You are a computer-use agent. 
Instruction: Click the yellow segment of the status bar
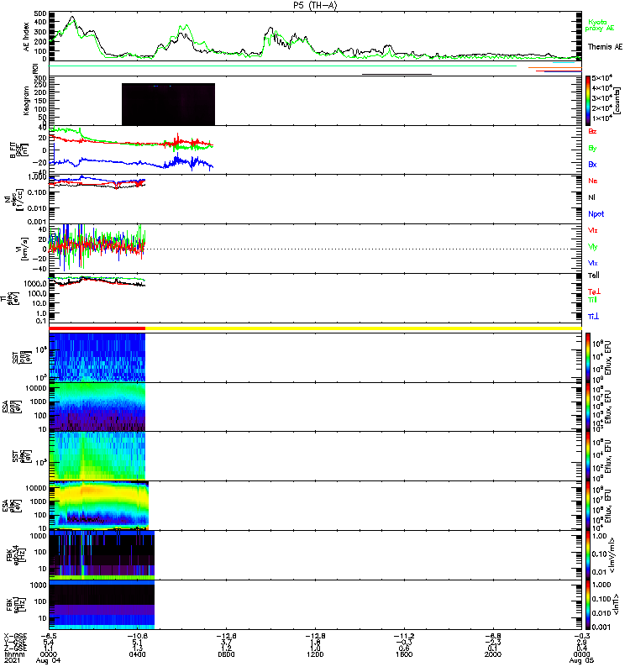(364, 328)
